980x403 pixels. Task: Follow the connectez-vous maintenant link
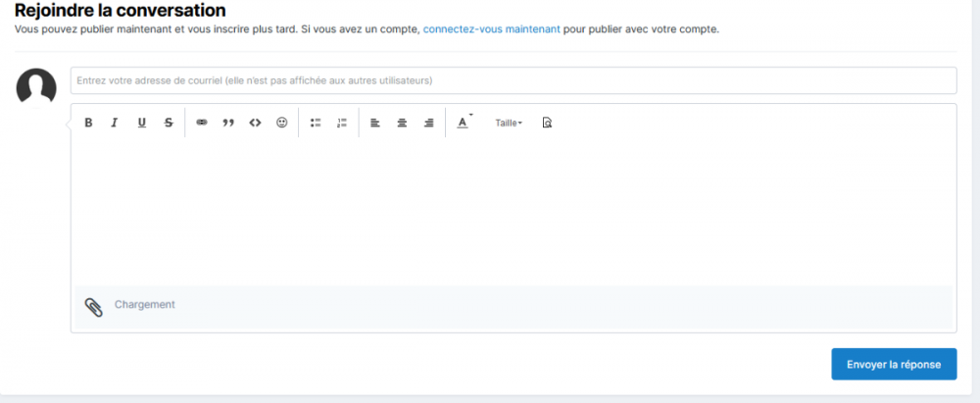(x=491, y=28)
